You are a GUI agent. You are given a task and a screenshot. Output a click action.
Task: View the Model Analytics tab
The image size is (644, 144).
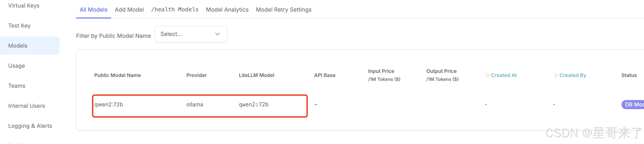227,10
